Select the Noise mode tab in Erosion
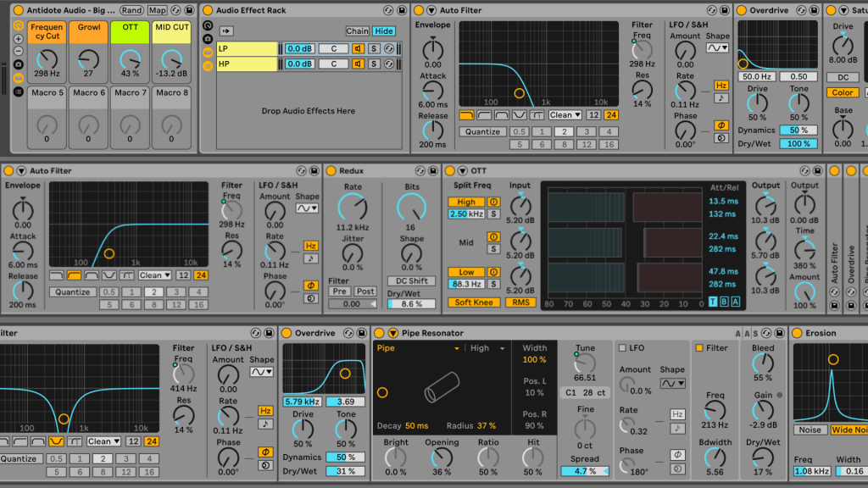Viewport: 868px width, 488px height. tap(810, 430)
